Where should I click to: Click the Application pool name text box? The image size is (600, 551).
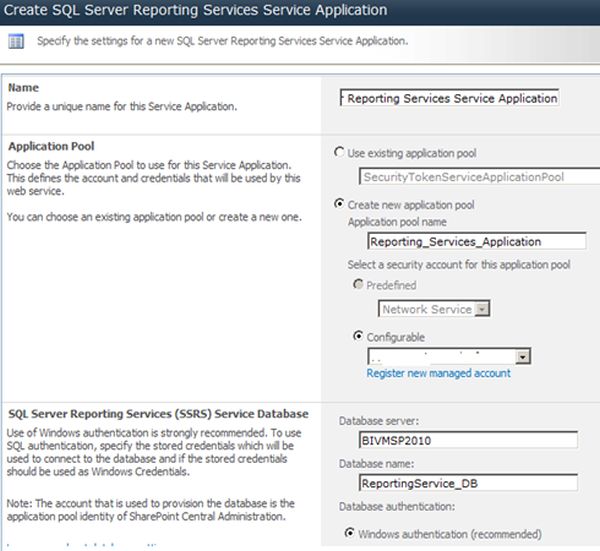476,241
